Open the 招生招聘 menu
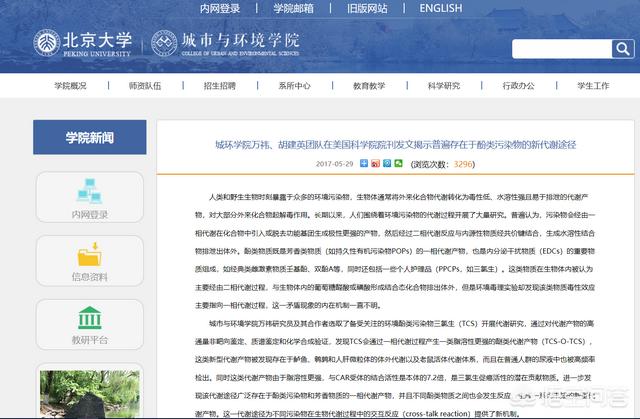640x419 pixels. pyautogui.click(x=220, y=86)
